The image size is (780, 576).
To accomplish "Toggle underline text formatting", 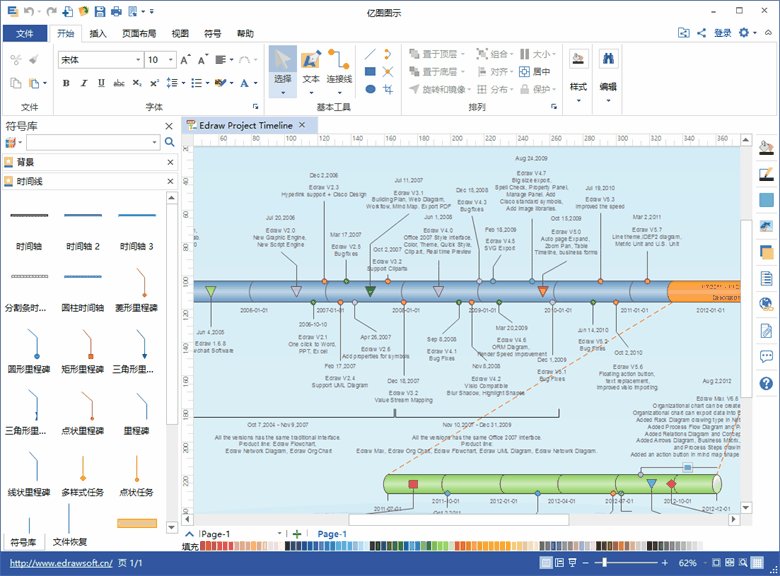I will pos(101,83).
